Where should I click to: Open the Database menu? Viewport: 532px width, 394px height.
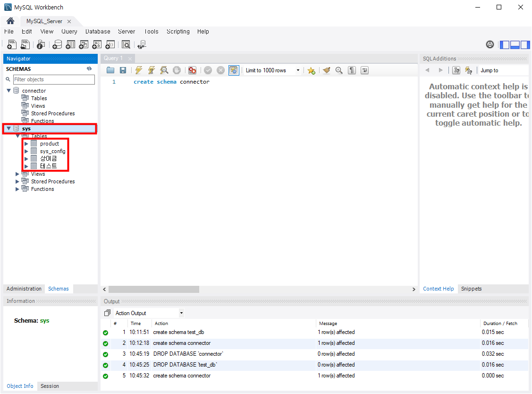(98, 31)
